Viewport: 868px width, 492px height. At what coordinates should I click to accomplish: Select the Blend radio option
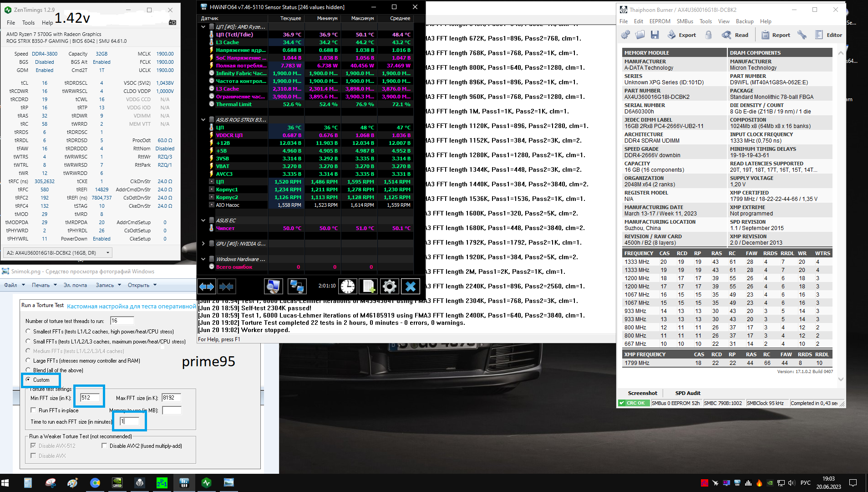[28, 370]
